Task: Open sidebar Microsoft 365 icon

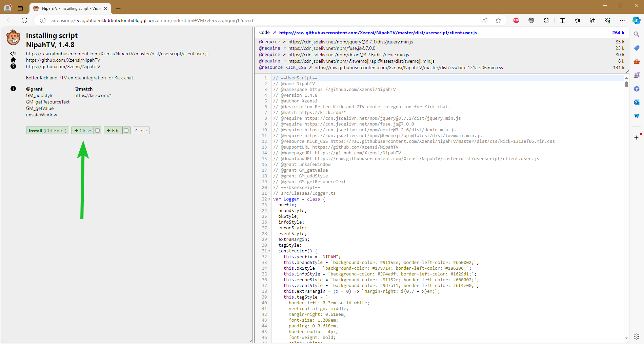Action: click(637, 89)
